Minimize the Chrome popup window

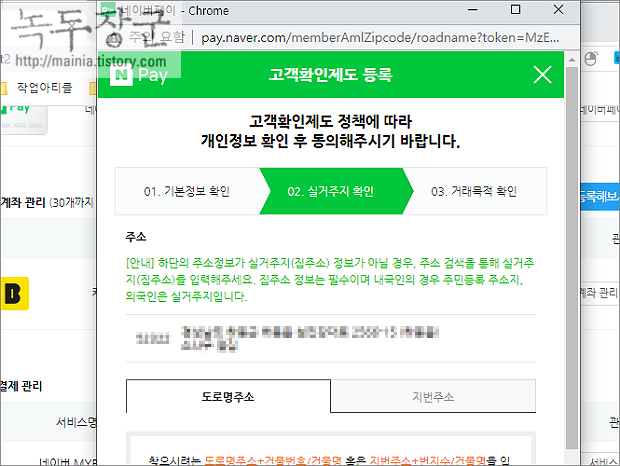[x=473, y=10]
